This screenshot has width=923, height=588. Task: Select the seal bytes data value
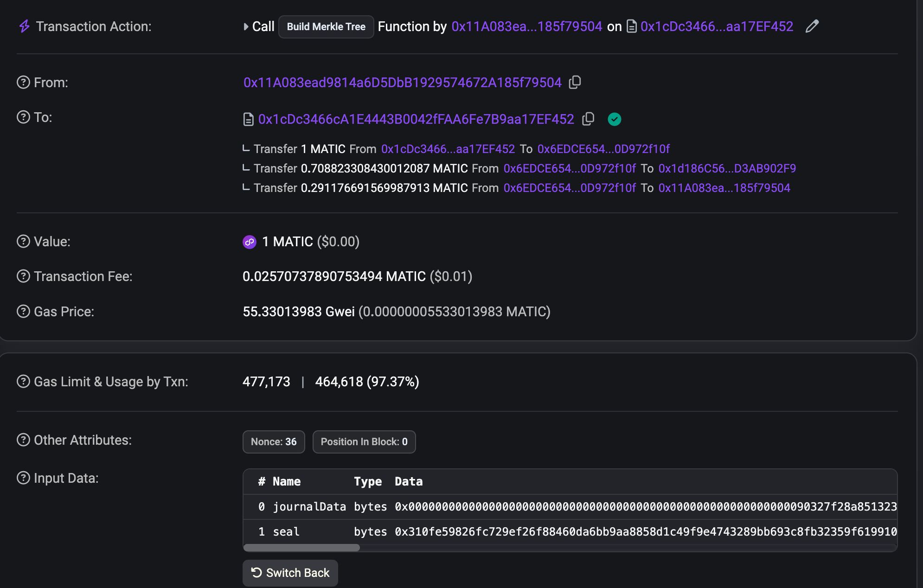tap(646, 532)
